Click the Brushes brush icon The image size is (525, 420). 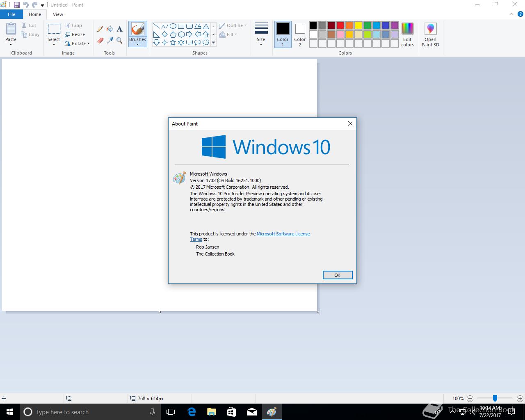click(137, 29)
